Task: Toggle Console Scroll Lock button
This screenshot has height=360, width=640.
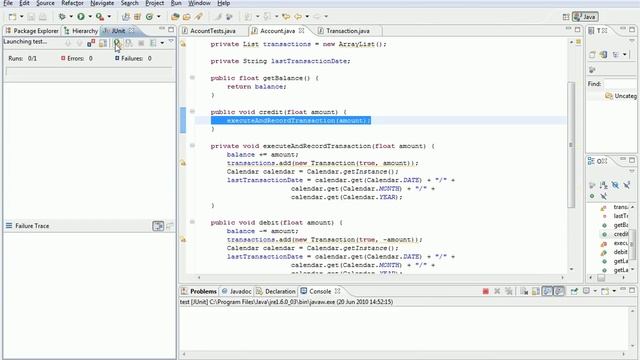Action: 536,291
